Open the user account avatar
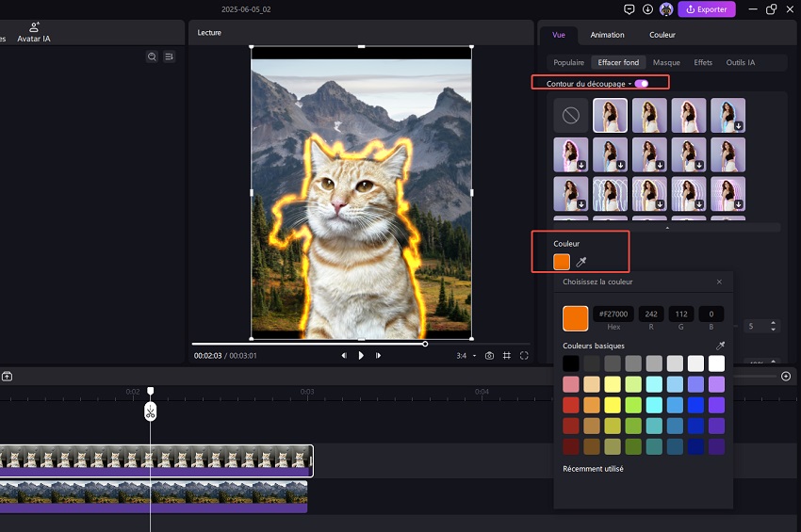This screenshot has height=532, width=801. (666, 9)
